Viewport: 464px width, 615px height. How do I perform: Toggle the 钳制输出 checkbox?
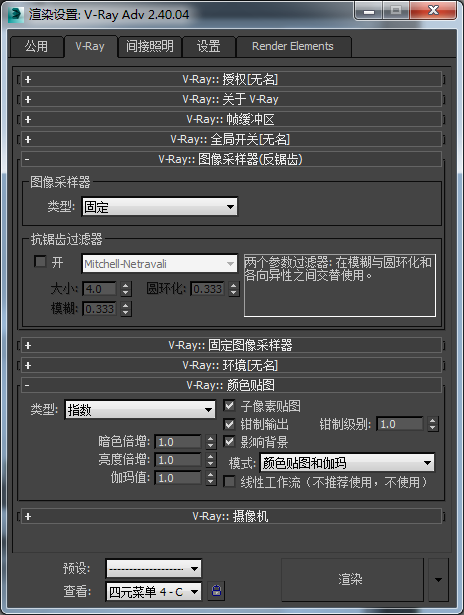point(229,424)
